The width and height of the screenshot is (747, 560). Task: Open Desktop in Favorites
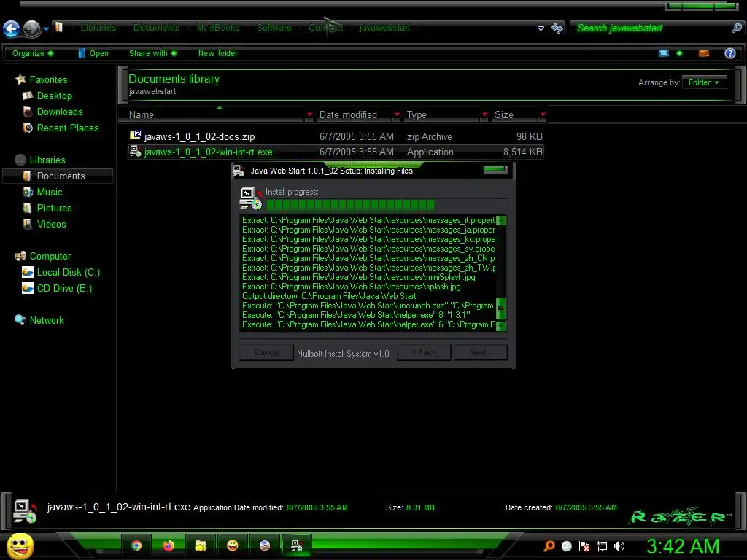pyautogui.click(x=54, y=96)
